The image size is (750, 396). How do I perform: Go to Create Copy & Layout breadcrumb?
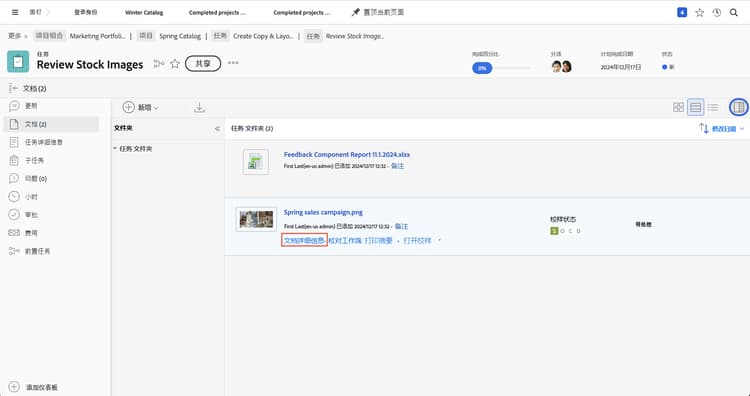coord(263,36)
